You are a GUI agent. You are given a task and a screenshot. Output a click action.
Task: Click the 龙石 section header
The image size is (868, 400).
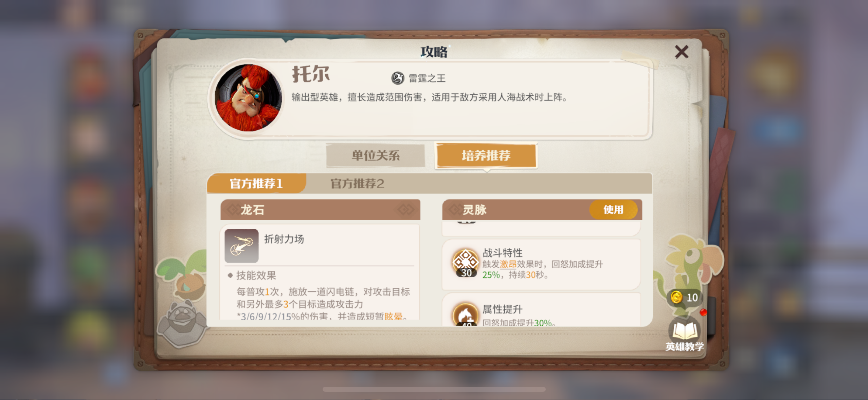320,210
